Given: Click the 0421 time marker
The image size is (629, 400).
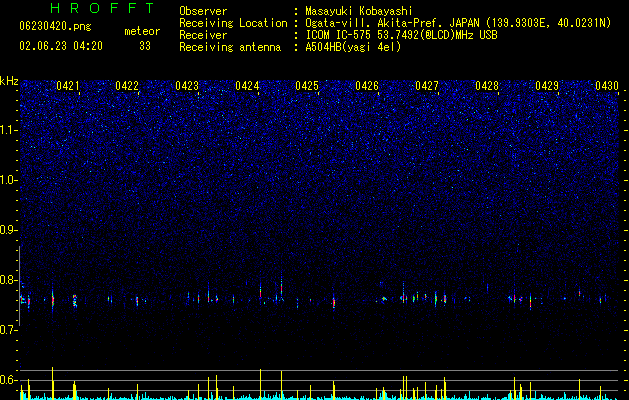Looking at the screenshot, I should pyautogui.click(x=68, y=86).
